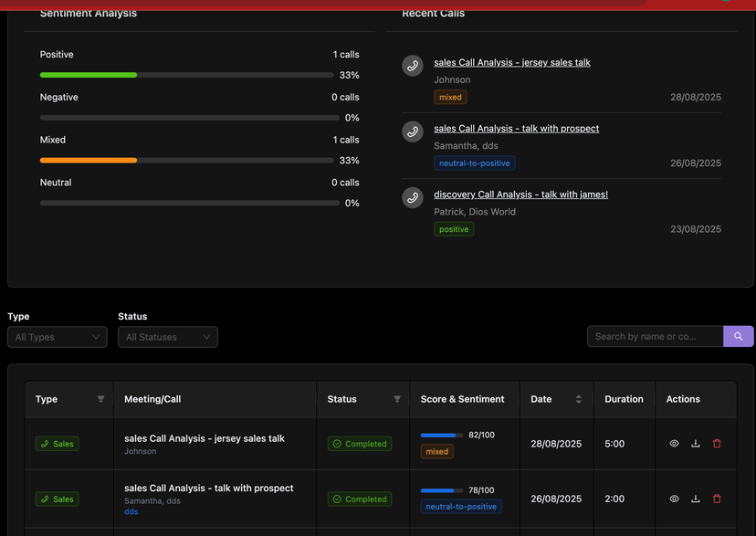
Task: View details of jersey sales talk via eye icon
Action: click(674, 443)
